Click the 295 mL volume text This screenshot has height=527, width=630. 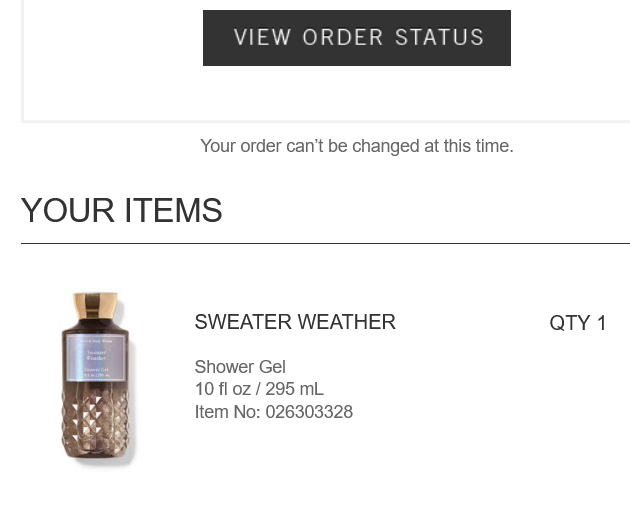295,389
